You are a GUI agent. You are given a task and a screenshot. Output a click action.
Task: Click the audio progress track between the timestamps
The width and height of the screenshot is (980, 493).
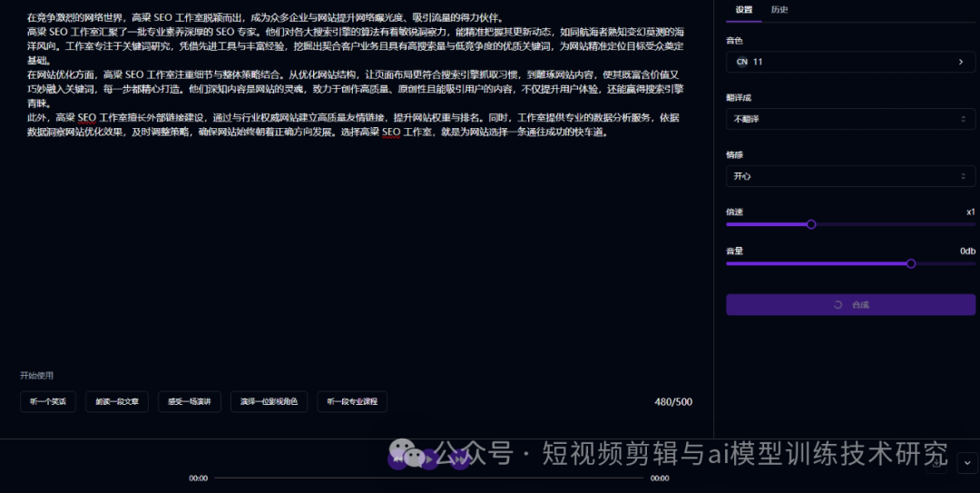[x=428, y=478]
